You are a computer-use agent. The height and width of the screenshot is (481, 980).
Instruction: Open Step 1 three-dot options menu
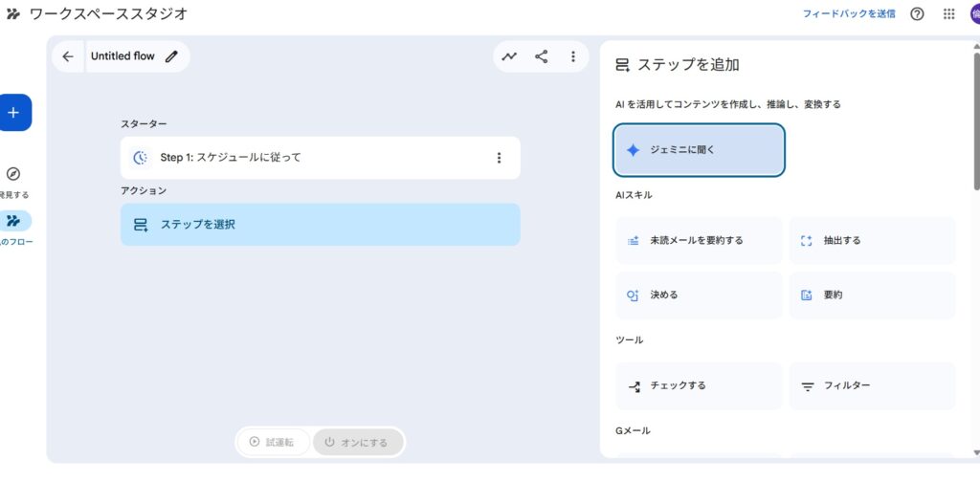point(499,158)
